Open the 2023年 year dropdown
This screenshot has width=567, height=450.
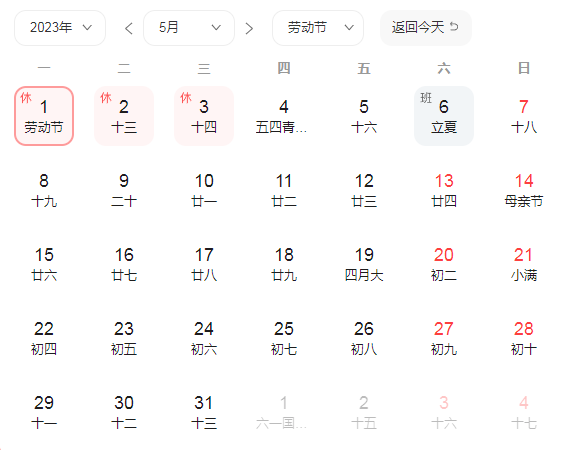click(x=60, y=28)
